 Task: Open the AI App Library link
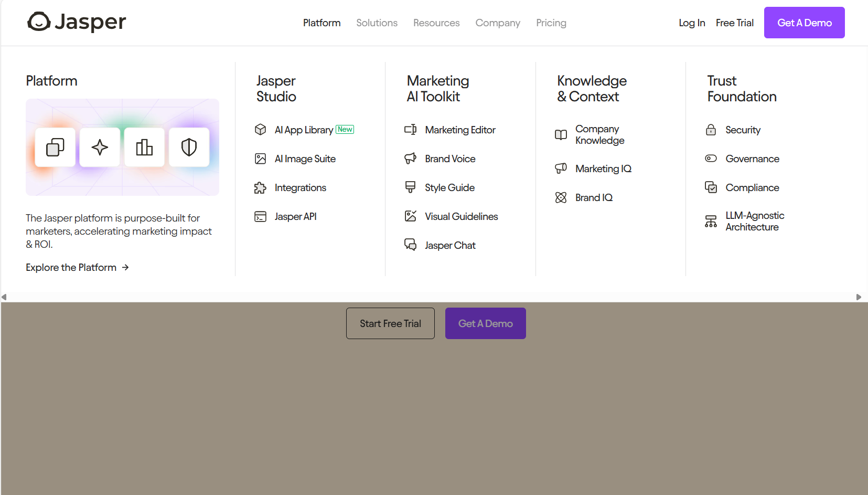click(304, 130)
